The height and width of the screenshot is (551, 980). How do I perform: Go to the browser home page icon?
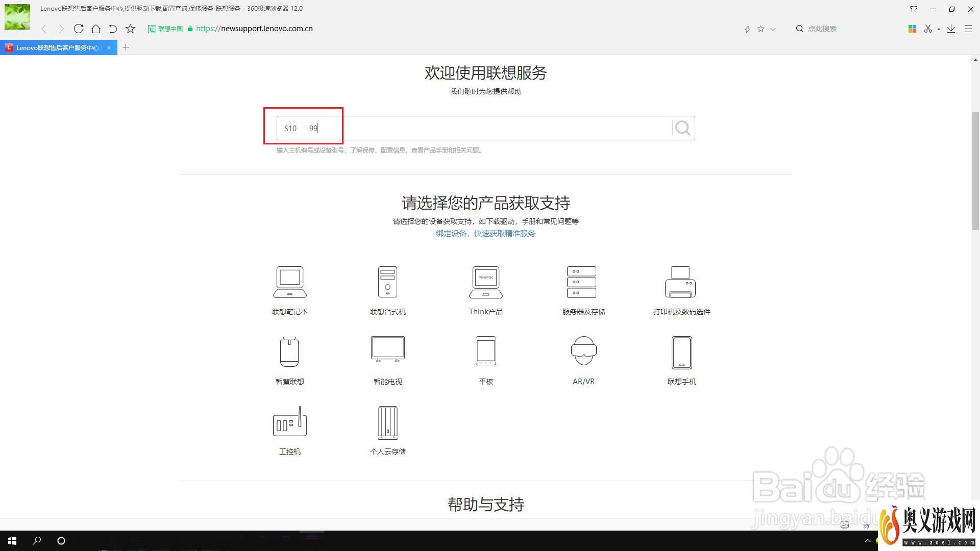point(96,29)
